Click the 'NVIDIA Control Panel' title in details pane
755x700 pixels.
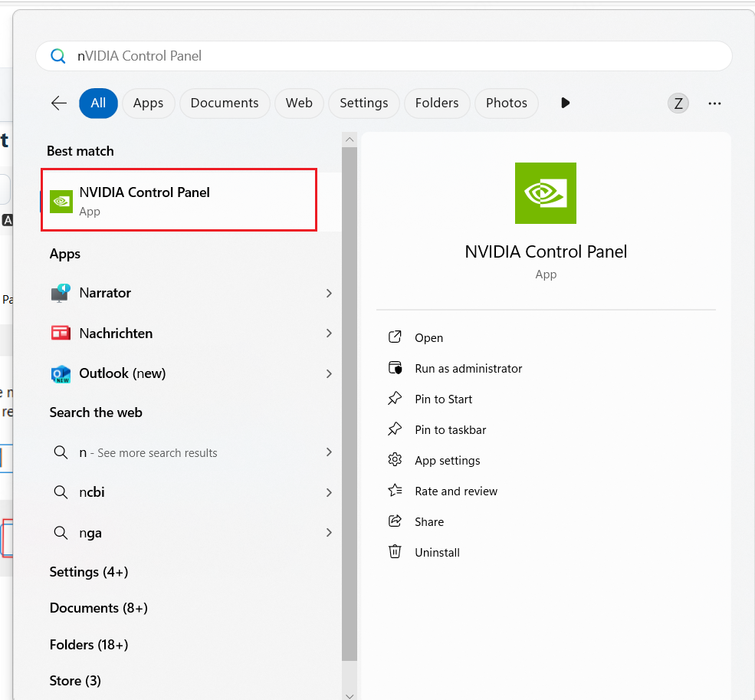546,251
